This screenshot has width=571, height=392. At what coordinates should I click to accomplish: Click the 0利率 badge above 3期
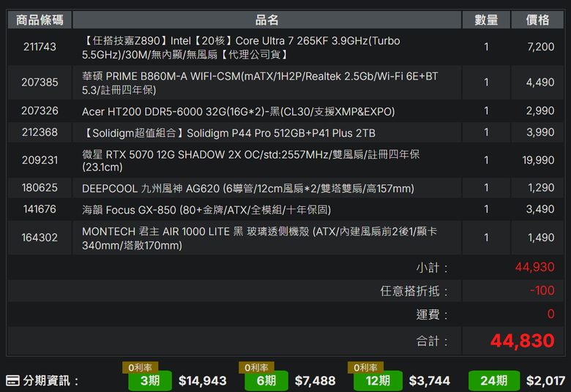tap(141, 367)
